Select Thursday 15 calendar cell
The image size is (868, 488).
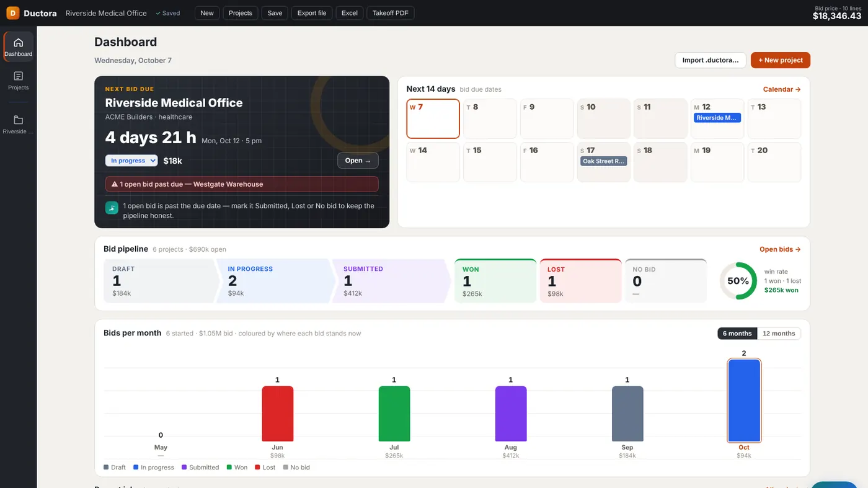point(490,162)
